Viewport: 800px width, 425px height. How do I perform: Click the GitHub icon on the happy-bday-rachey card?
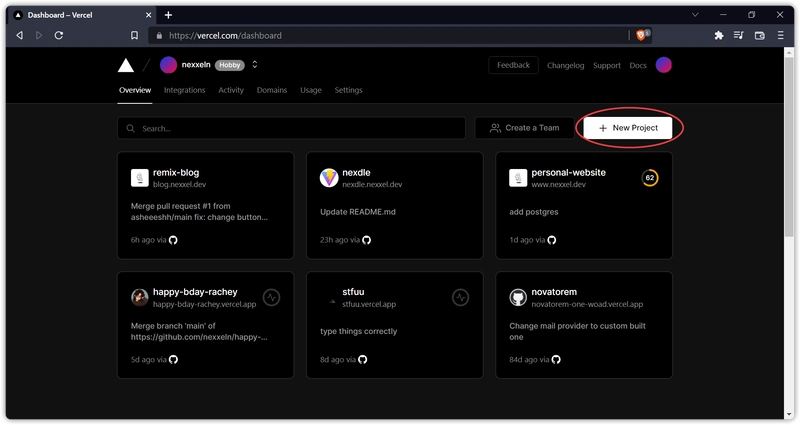click(x=173, y=359)
